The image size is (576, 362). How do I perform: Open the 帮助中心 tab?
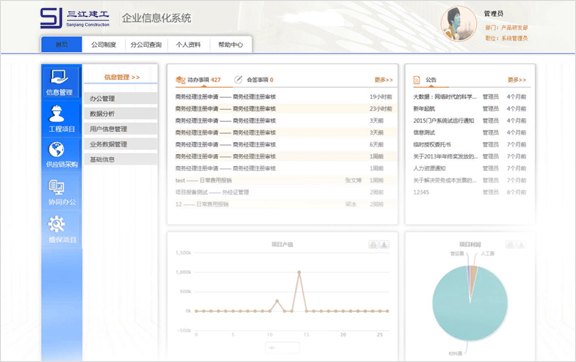231,45
